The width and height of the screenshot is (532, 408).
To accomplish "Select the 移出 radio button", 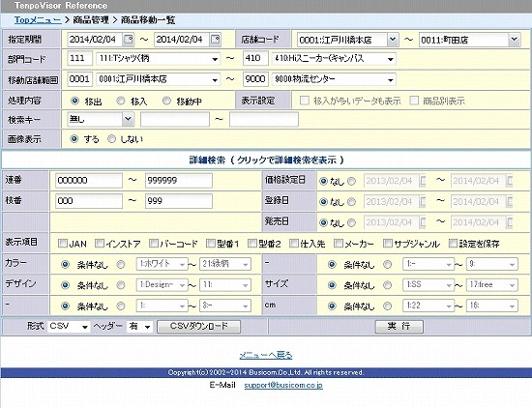I will [74, 101].
